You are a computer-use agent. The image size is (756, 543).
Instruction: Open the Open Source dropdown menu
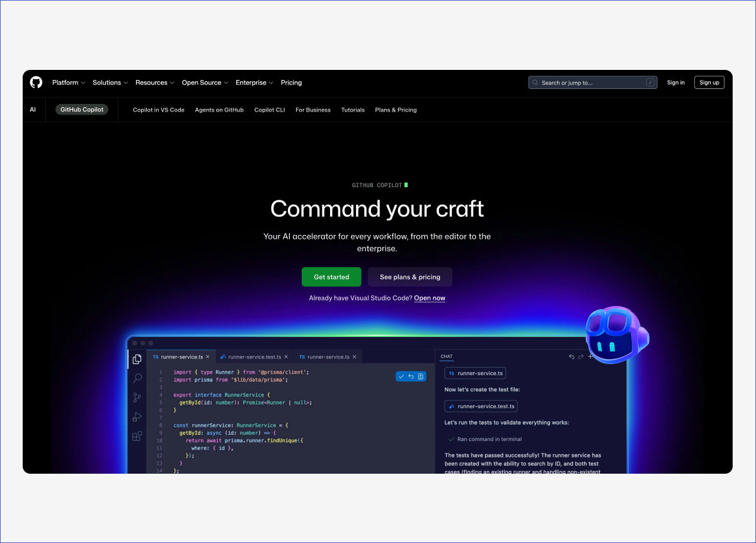[205, 83]
